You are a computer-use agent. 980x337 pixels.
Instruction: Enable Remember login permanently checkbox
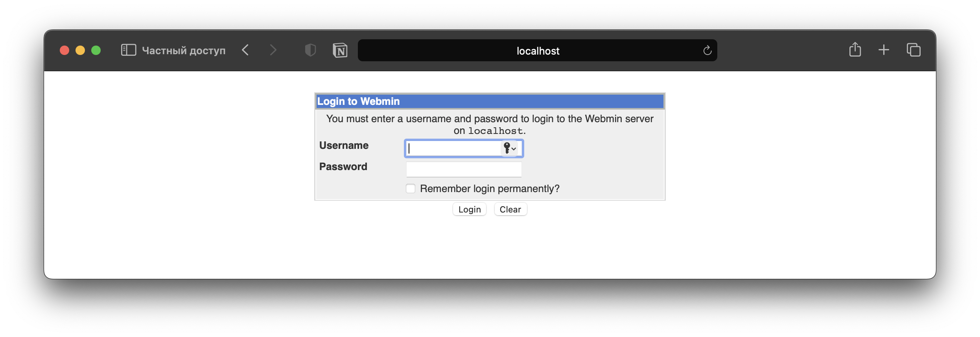[411, 189]
